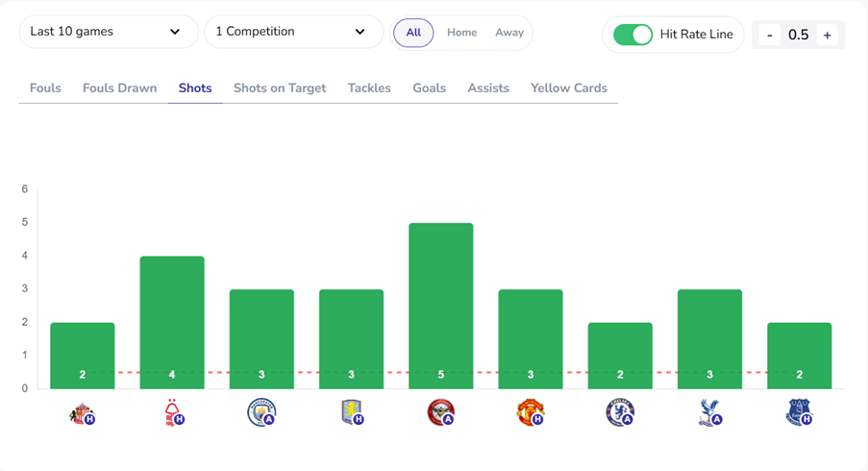This screenshot has width=868, height=471.
Task: Disable the Hit Rate Line toggle
Action: 632,35
